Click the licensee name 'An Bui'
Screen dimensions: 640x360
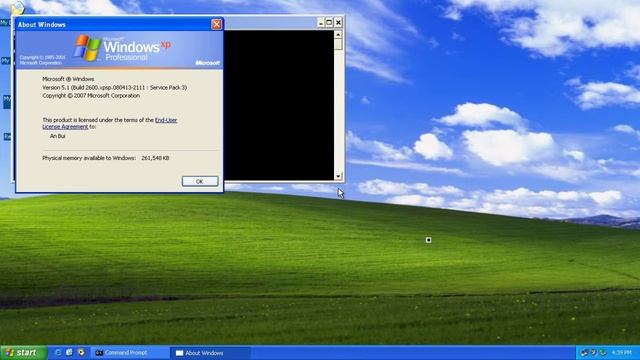point(57,136)
